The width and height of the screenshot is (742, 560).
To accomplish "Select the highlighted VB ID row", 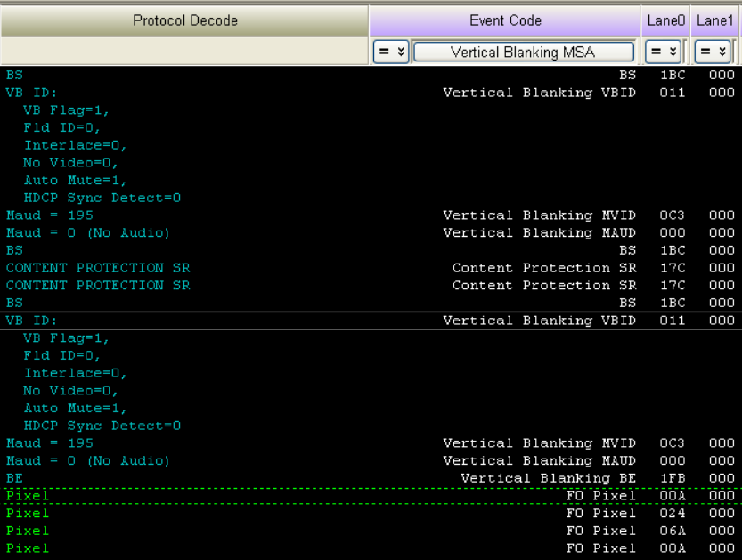I will pyautogui.click(x=371, y=321).
